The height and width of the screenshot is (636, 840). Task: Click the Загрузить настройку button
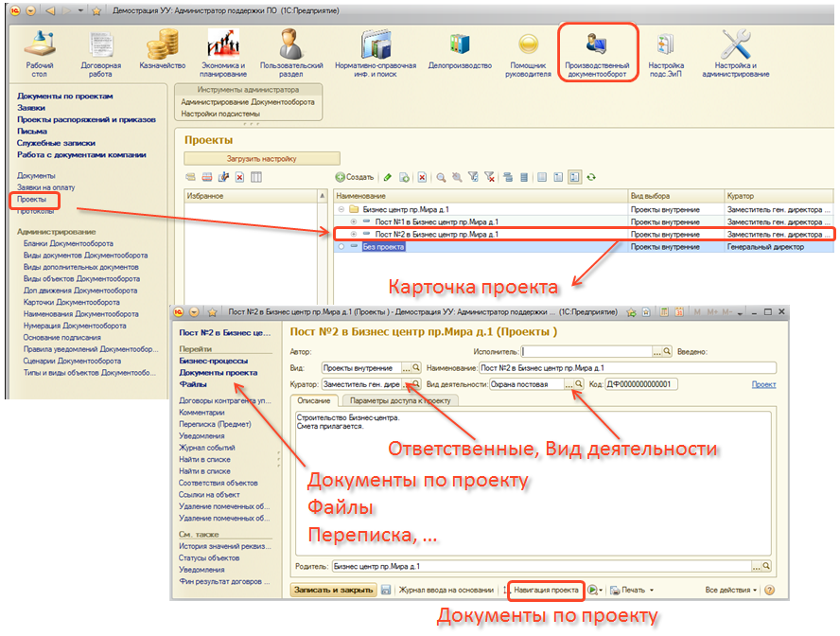pos(261,158)
